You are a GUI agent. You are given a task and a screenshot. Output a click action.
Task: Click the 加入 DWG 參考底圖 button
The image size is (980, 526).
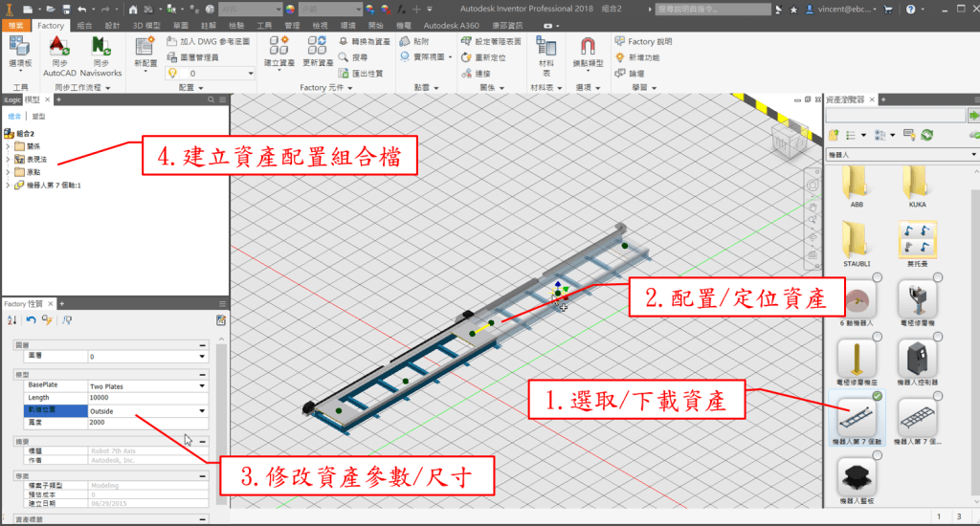(x=207, y=42)
